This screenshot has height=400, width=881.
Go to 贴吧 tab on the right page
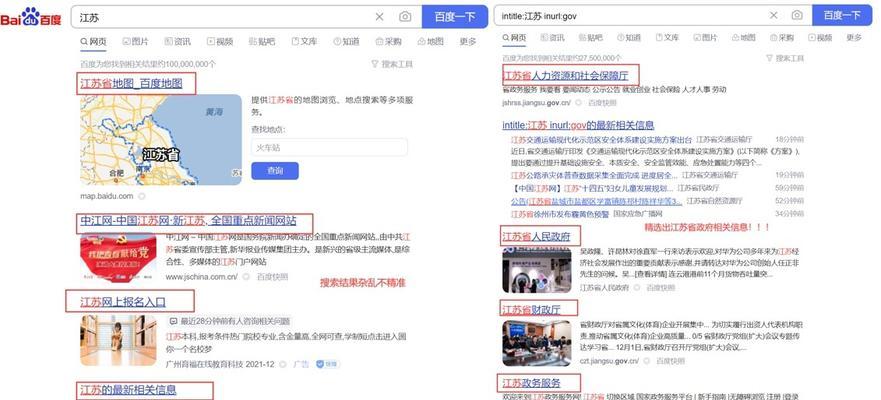(x=591, y=38)
